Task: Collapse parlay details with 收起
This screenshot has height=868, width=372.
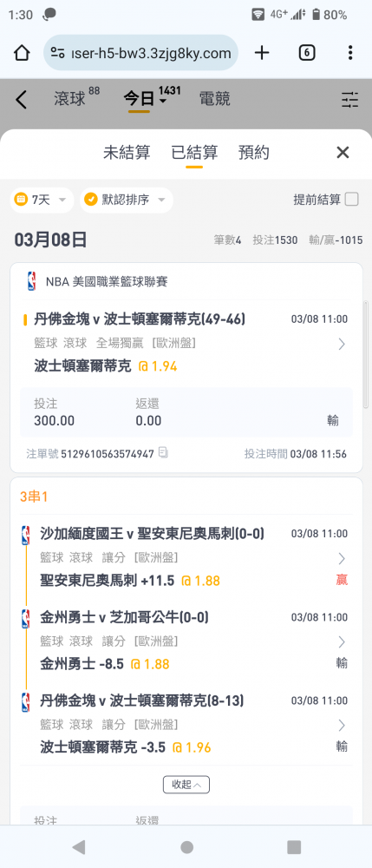Action: point(186,785)
